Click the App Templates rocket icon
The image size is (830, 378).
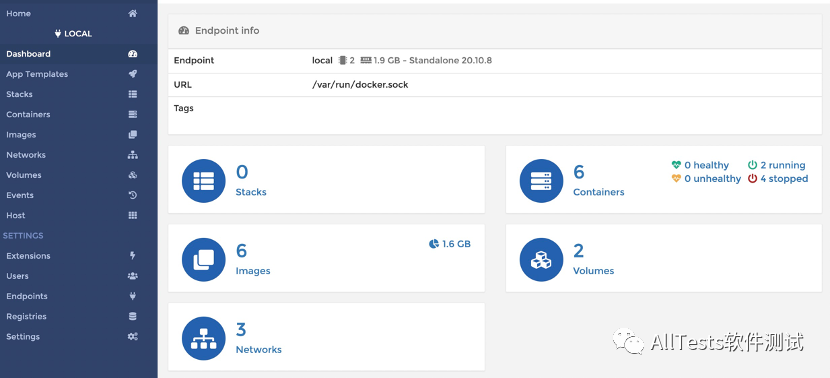[x=133, y=74]
